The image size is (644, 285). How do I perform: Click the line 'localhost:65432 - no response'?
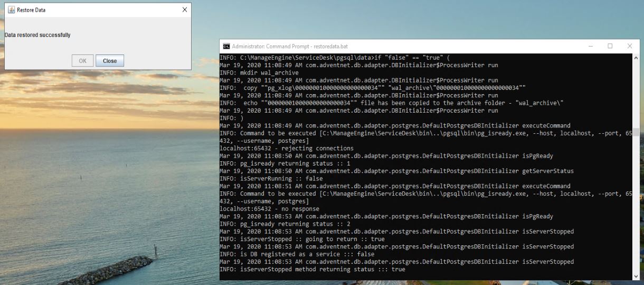[x=269, y=209]
